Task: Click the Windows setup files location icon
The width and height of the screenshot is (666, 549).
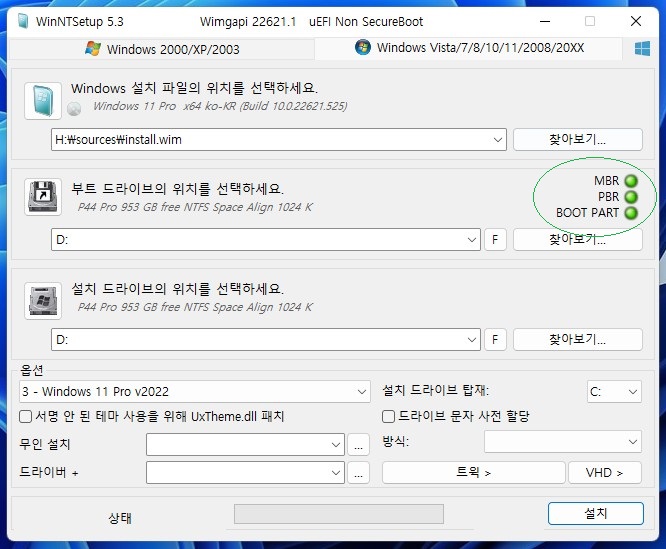Action: (43, 101)
